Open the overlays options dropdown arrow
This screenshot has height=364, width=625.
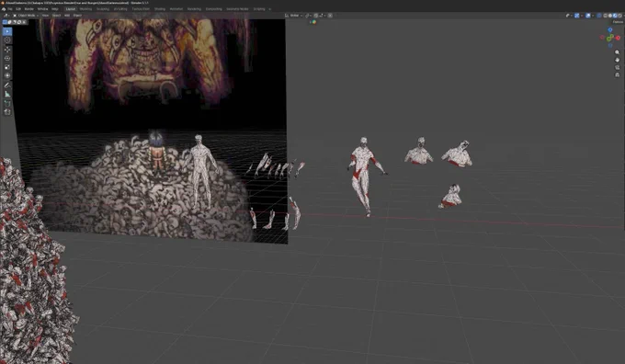[593, 16]
